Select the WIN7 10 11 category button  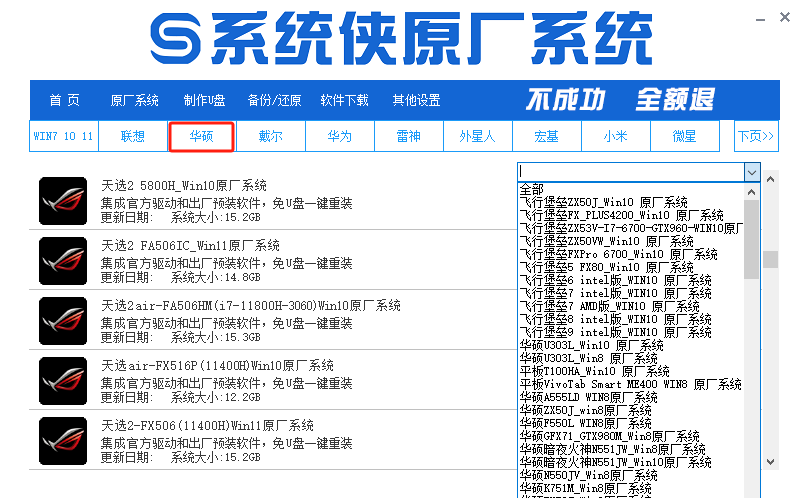(63, 136)
